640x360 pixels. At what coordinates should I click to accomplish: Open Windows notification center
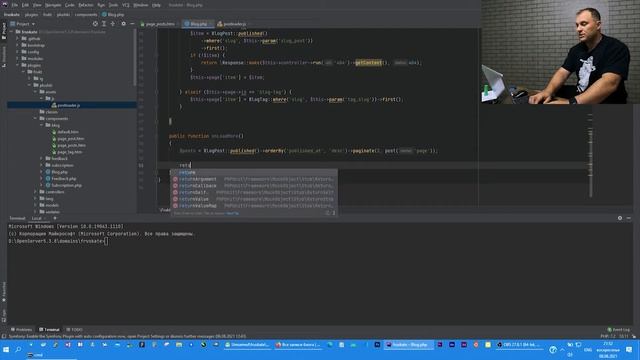pyautogui.click(x=629, y=350)
